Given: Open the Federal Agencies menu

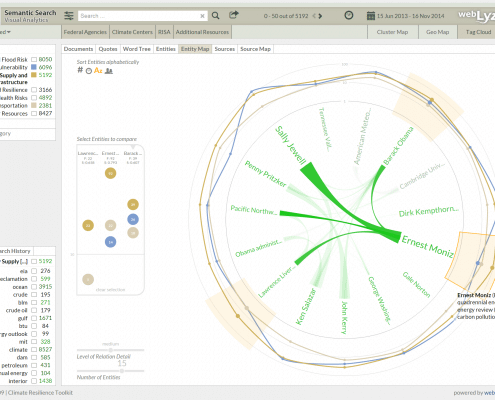Looking at the screenshot, I should (85, 32).
